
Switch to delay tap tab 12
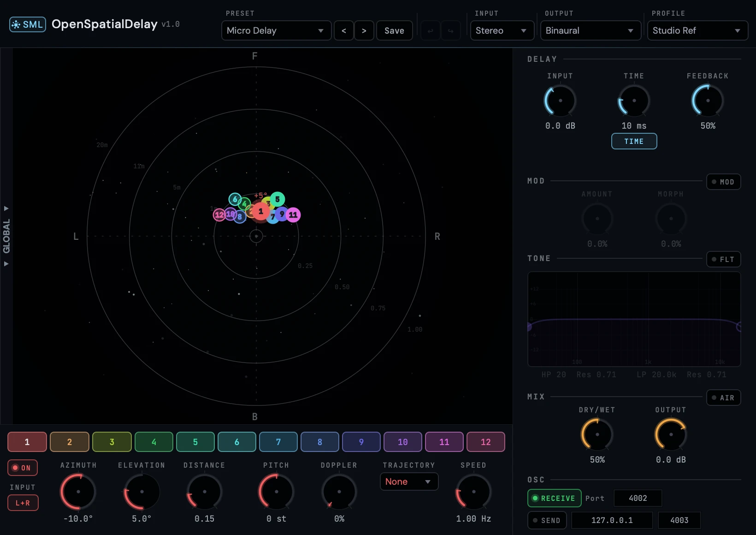(486, 442)
